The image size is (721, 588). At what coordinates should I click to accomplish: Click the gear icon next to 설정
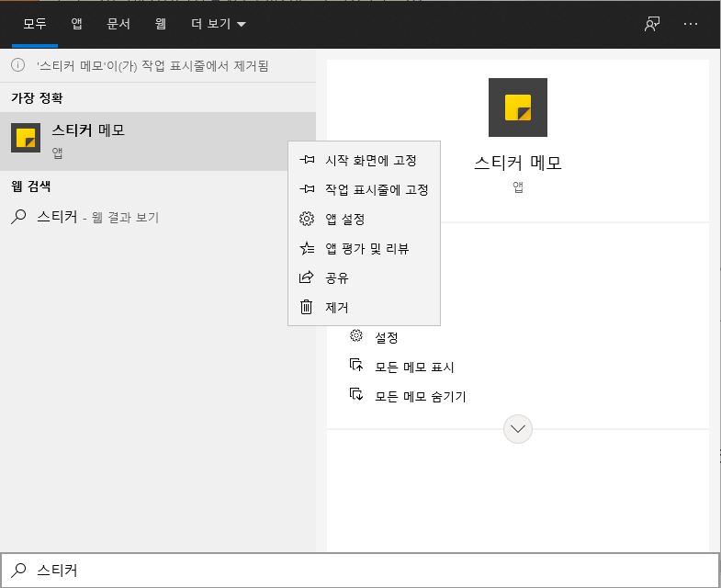click(356, 335)
